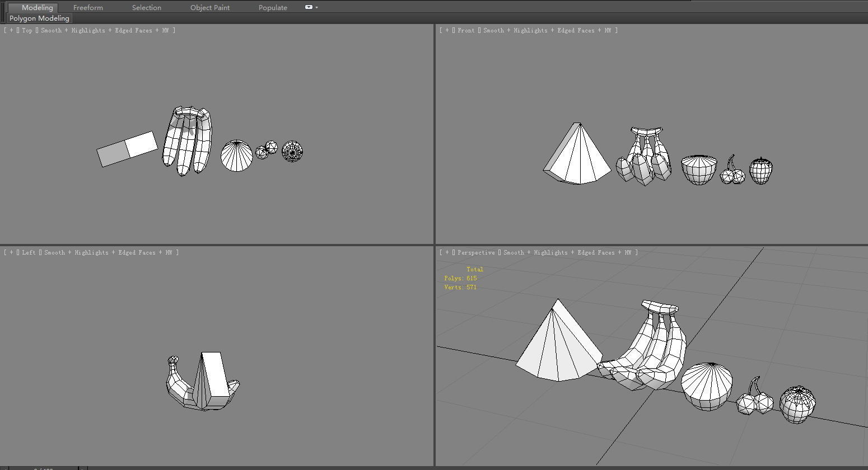Click the 'Verts: 571' statistic text
The image size is (868, 470).
tap(460, 288)
